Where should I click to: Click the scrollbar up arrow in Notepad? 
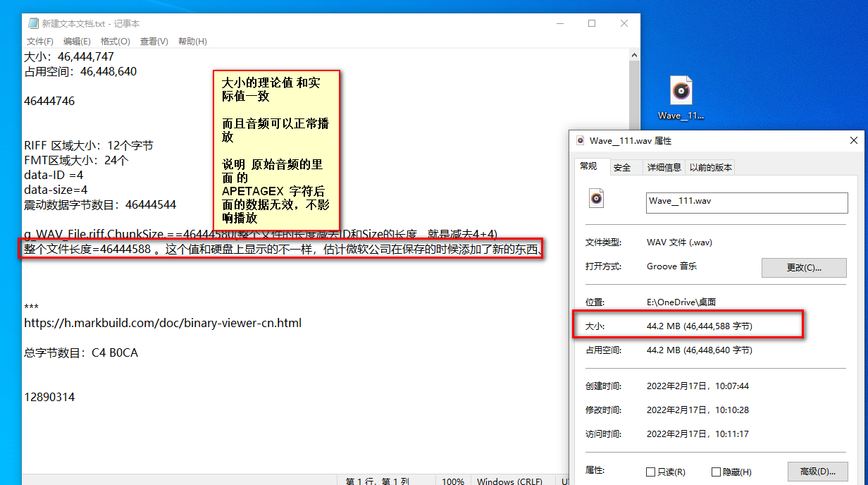click(x=634, y=54)
